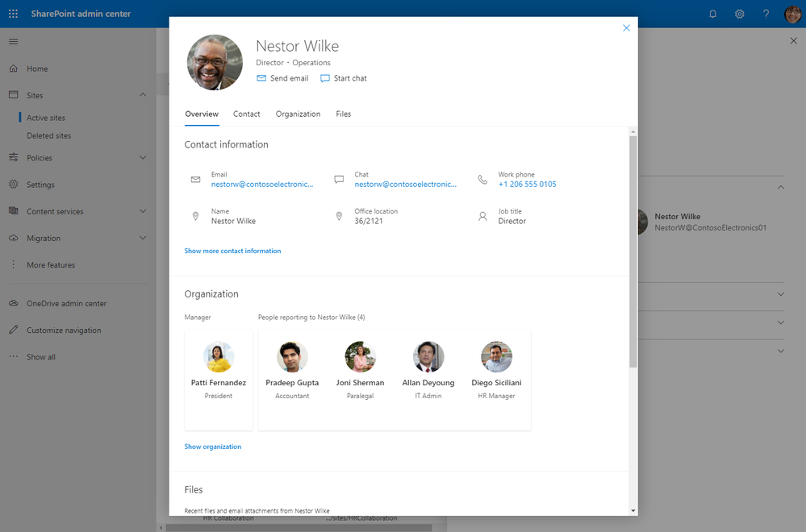Open the Home navigation item

pos(37,69)
